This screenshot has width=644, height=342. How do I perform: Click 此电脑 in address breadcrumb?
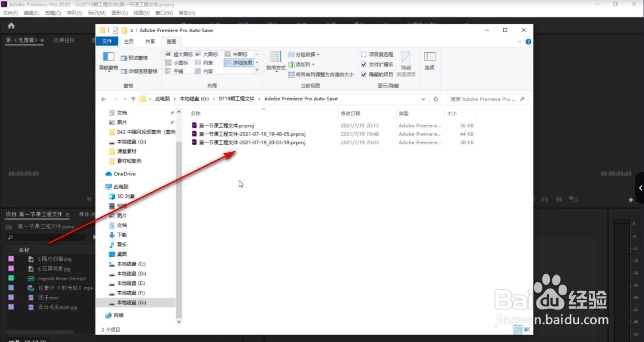pyautogui.click(x=163, y=99)
